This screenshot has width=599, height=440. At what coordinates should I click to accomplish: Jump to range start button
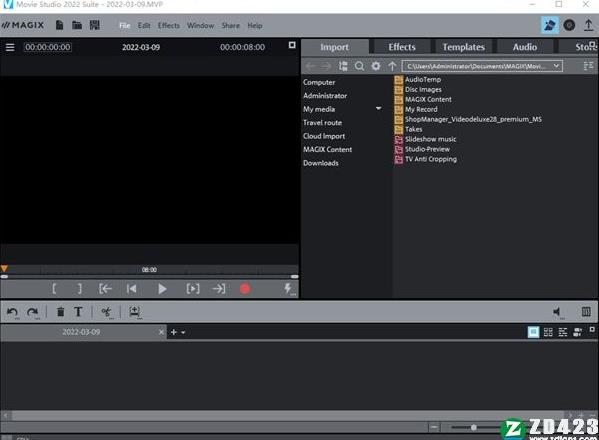(105, 289)
